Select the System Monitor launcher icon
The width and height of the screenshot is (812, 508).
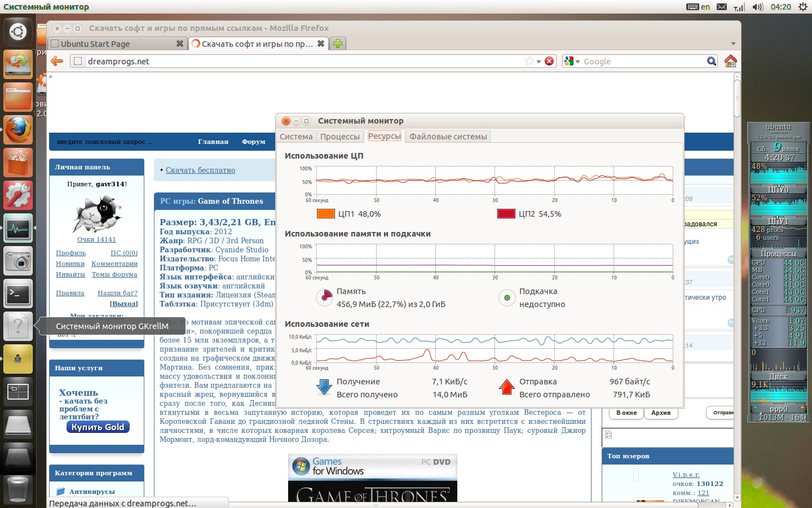[17, 228]
